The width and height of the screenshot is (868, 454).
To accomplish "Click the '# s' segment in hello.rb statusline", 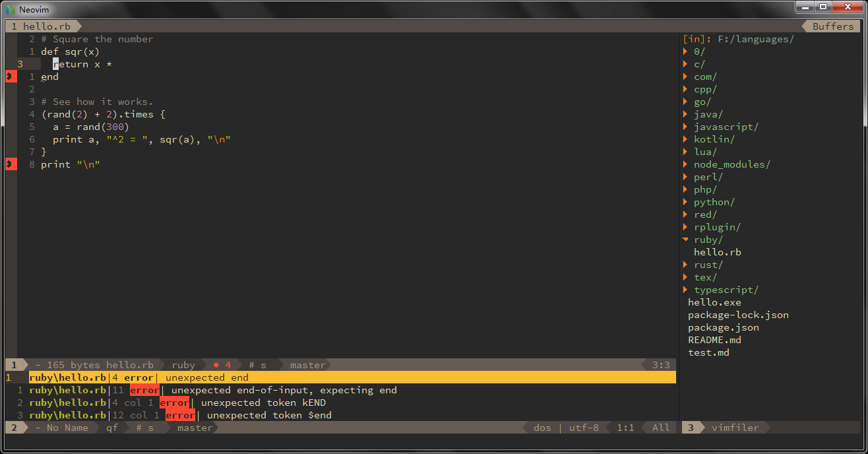I will point(257,365).
